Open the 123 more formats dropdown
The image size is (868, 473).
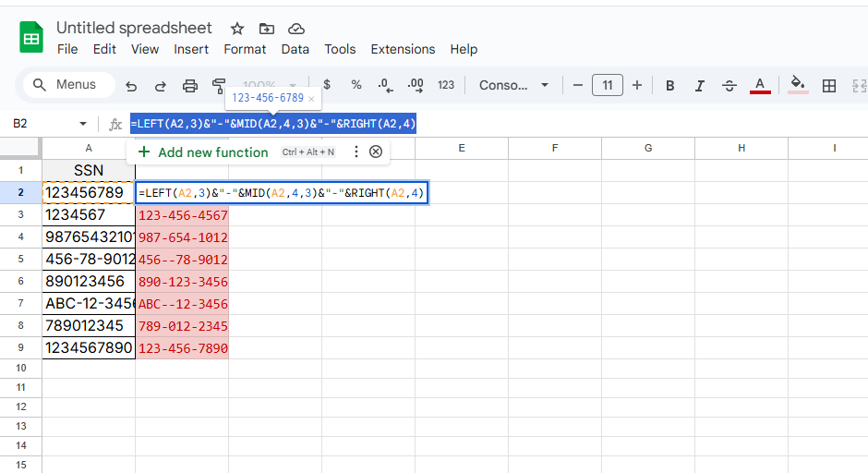pyautogui.click(x=446, y=85)
